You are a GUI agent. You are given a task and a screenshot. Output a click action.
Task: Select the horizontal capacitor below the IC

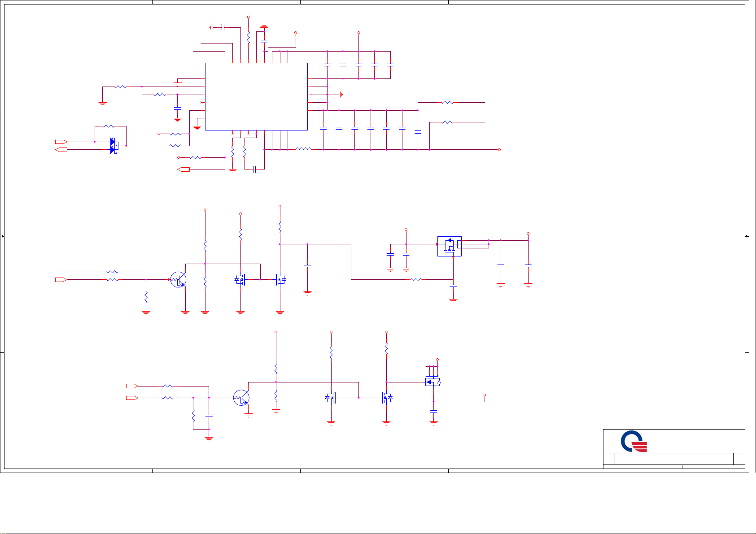pos(254,169)
